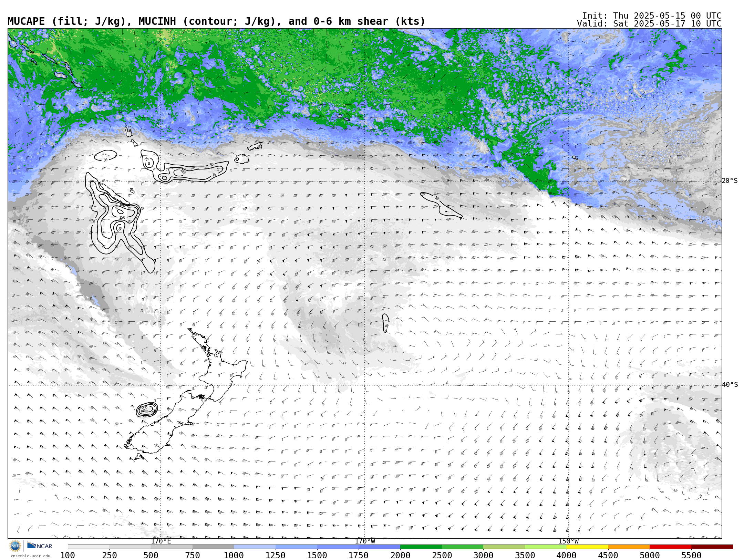The width and height of the screenshot is (744, 560).
Task: Click the 20°S latitude label
Action: 730,181
